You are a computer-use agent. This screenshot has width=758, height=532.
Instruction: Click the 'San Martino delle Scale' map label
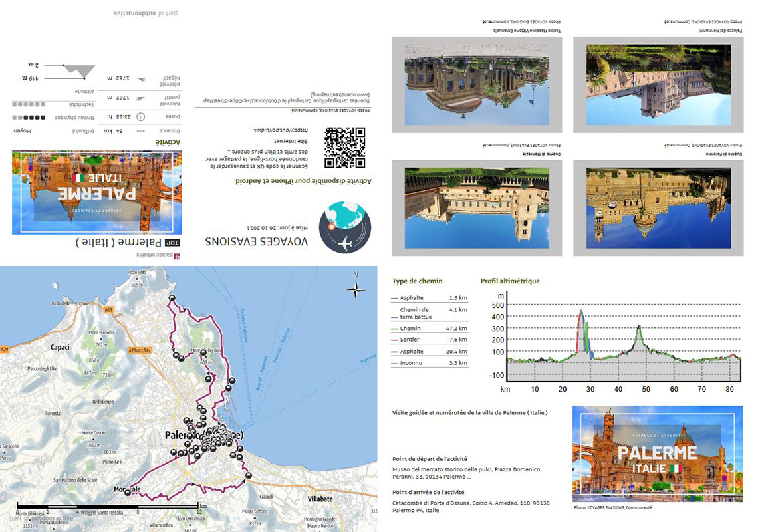pos(75,480)
